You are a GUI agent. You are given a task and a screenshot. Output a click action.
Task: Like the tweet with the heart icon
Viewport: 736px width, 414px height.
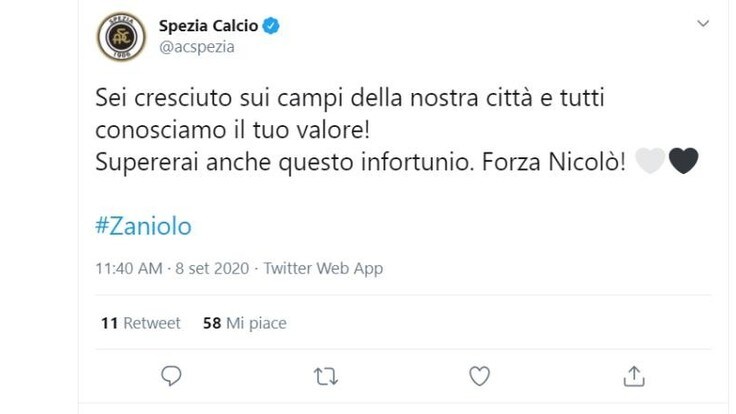(x=480, y=376)
